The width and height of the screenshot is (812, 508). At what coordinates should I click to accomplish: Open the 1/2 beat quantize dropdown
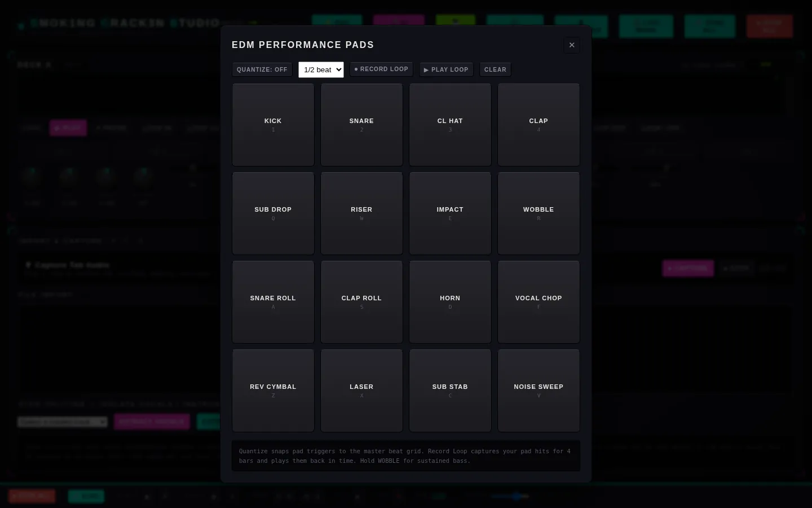321,69
